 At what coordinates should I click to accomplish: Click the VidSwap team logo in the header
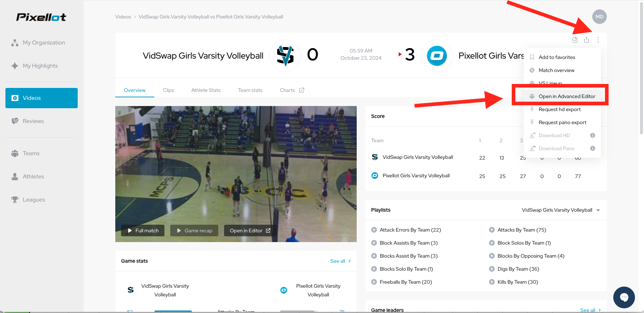point(285,56)
